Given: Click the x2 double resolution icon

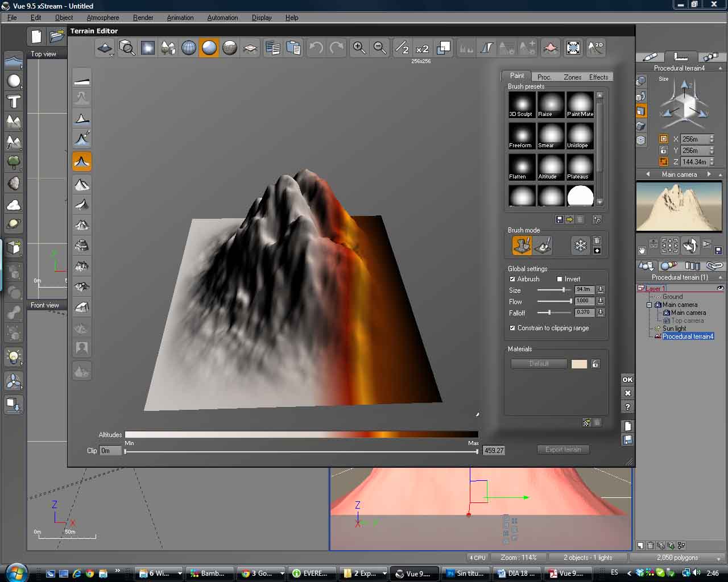Looking at the screenshot, I should [422, 49].
